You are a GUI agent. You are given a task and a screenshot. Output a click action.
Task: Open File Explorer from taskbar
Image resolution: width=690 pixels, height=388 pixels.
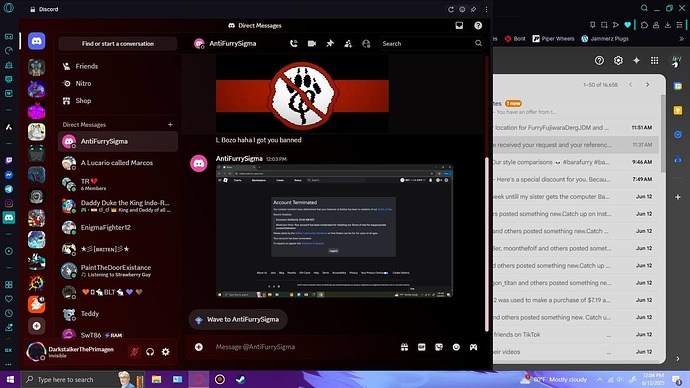156,379
